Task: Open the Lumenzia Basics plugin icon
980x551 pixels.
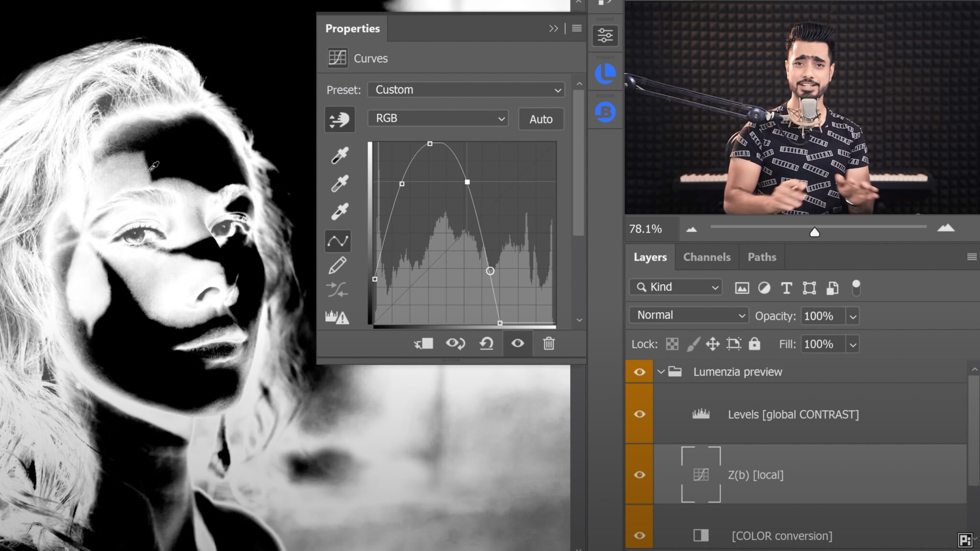Action: point(605,111)
